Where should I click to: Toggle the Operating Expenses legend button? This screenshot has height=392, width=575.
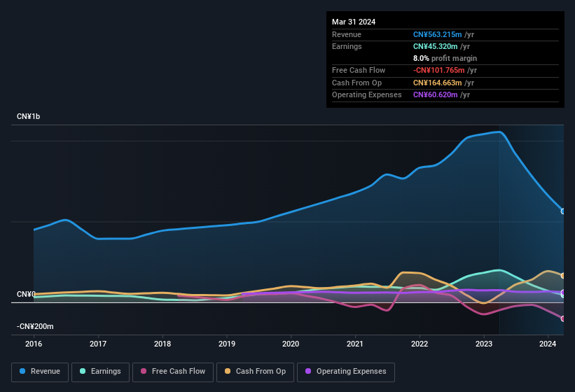345,372
